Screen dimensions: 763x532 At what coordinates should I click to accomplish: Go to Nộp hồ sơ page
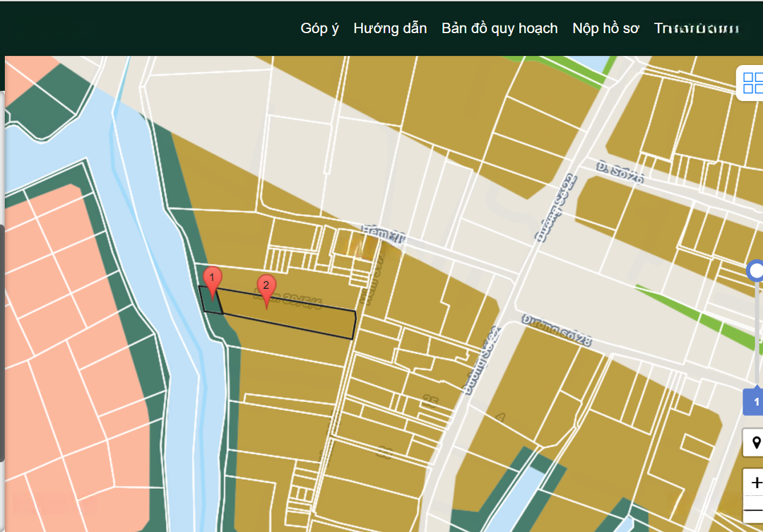pos(605,28)
